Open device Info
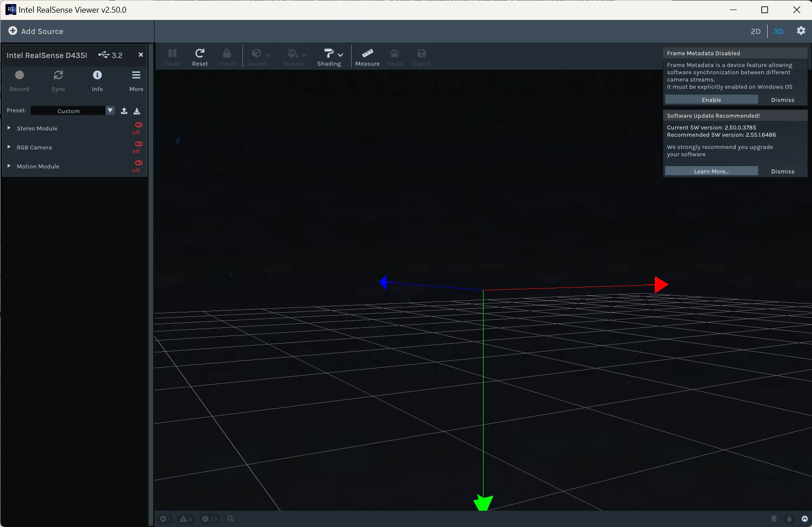Screen dimensions: 812x527 (97, 81)
